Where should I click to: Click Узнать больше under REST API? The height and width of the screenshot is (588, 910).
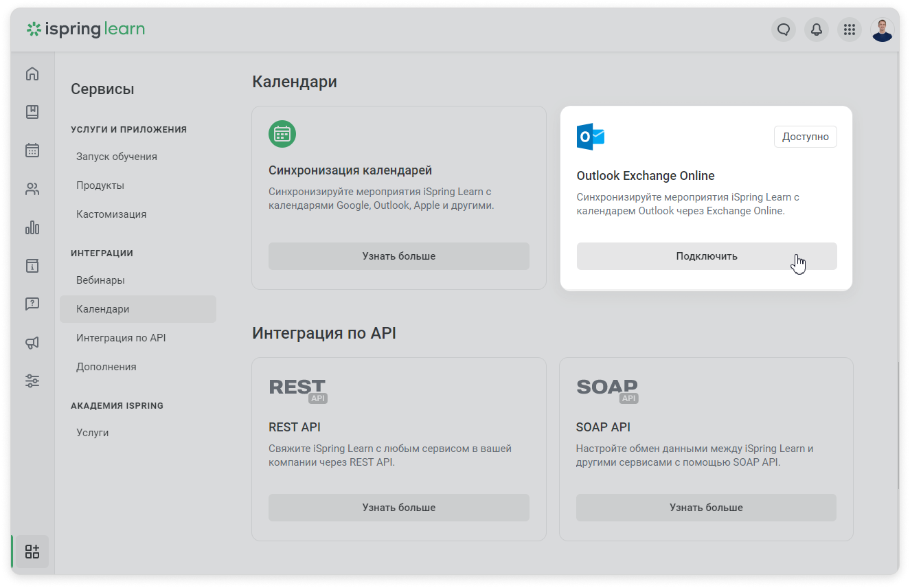[x=399, y=508]
